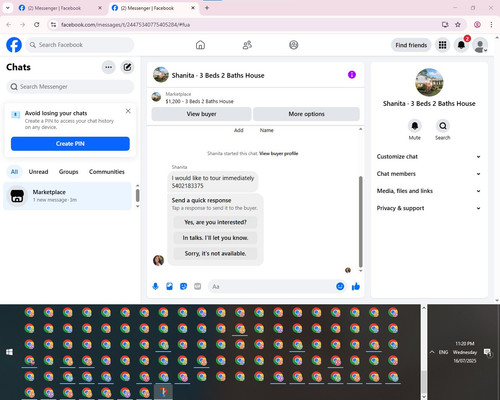The width and height of the screenshot is (500, 400).
Task: Open Chats options three-dot menu
Action: (x=108, y=67)
